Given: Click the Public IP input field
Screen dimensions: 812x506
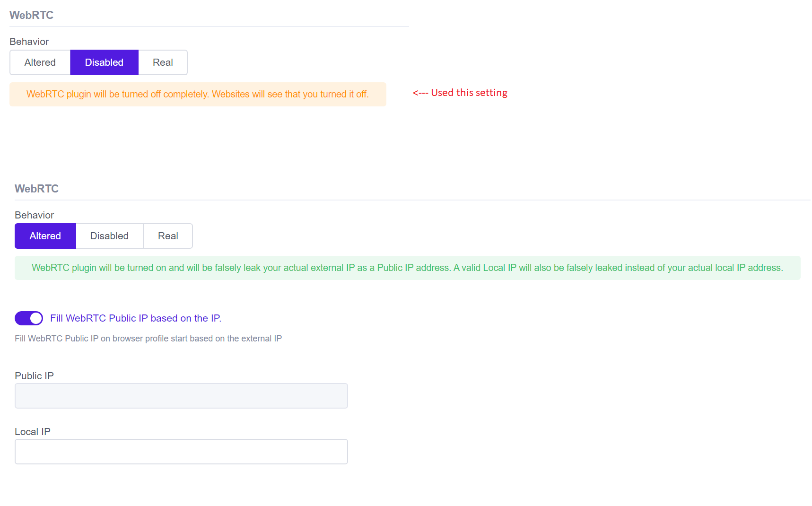Looking at the screenshot, I should pyautogui.click(x=181, y=396).
